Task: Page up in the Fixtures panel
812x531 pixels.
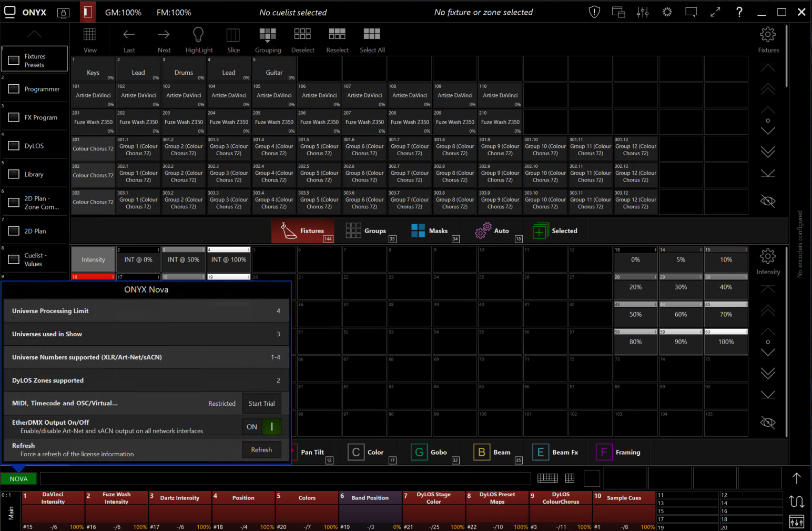Action: pos(768,89)
